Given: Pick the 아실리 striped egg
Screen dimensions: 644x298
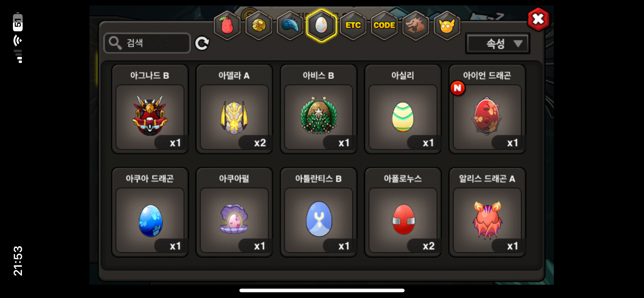Looking at the screenshot, I should pyautogui.click(x=403, y=109).
